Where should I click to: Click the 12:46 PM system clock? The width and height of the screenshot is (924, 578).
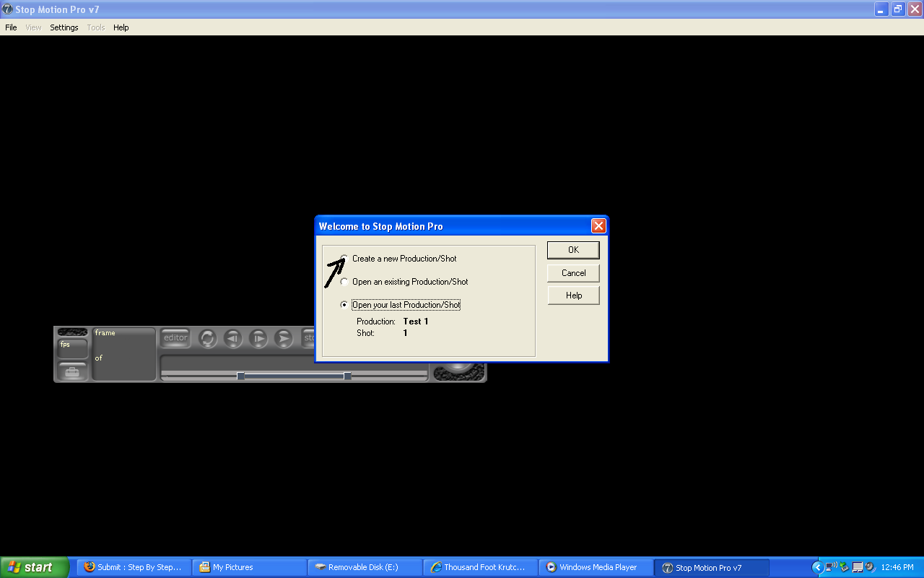[897, 567]
